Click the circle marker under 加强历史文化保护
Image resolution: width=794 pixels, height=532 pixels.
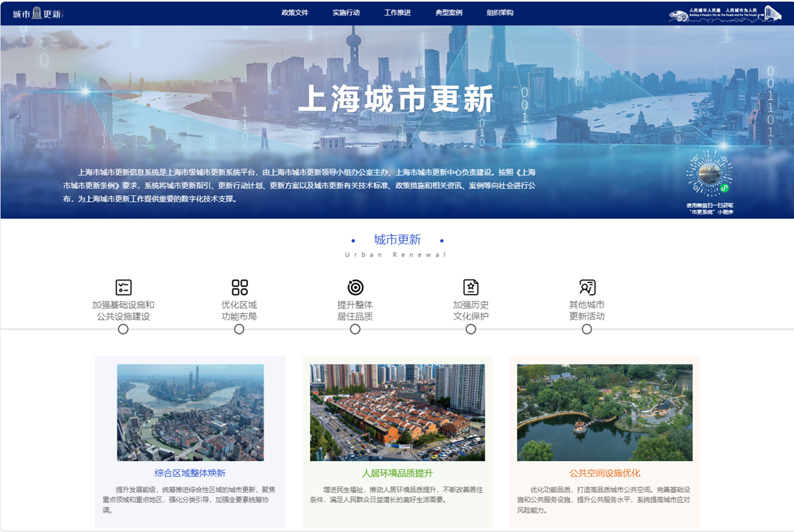[x=471, y=329]
